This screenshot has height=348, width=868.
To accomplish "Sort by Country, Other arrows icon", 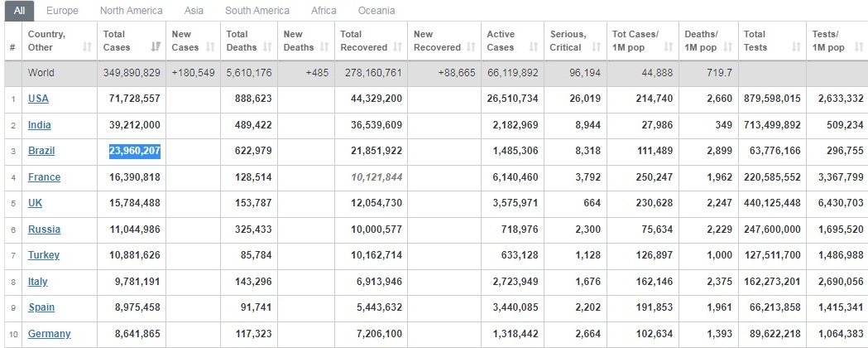I will pos(87,47).
